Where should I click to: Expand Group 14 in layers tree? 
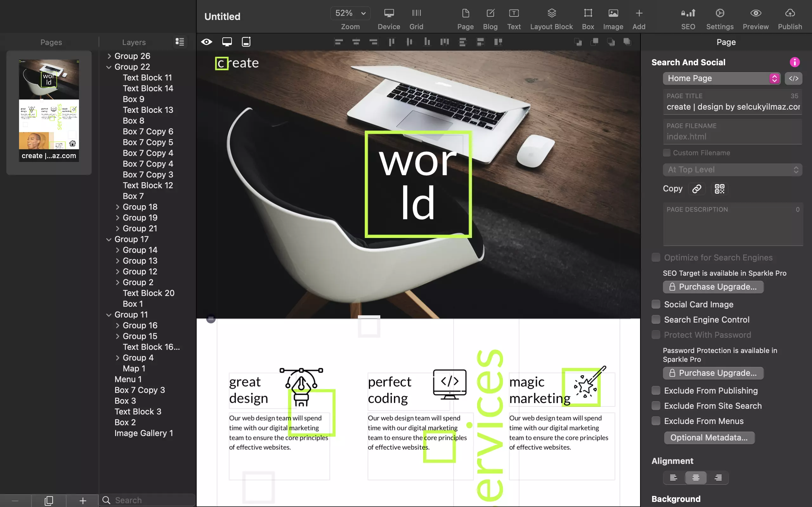[117, 250]
